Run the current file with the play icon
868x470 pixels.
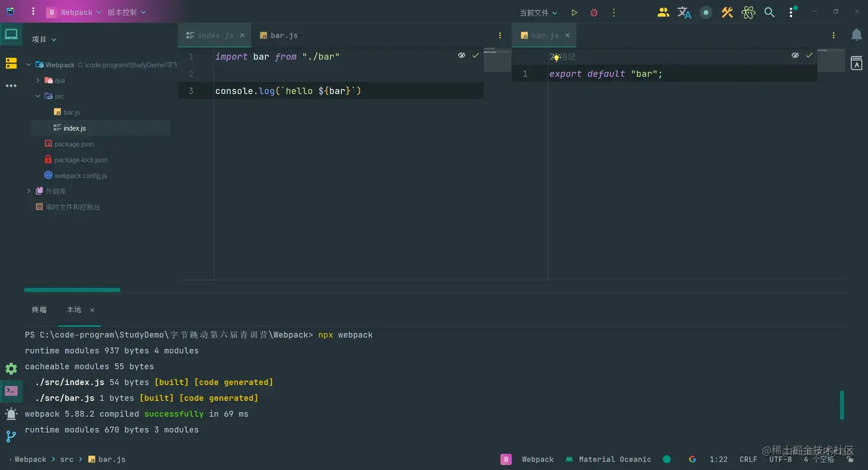[574, 13]
